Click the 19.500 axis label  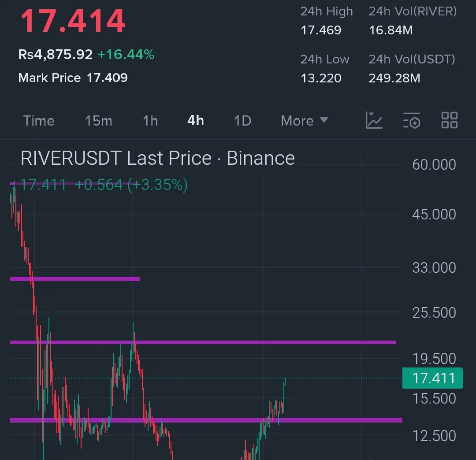coord(434,359)
